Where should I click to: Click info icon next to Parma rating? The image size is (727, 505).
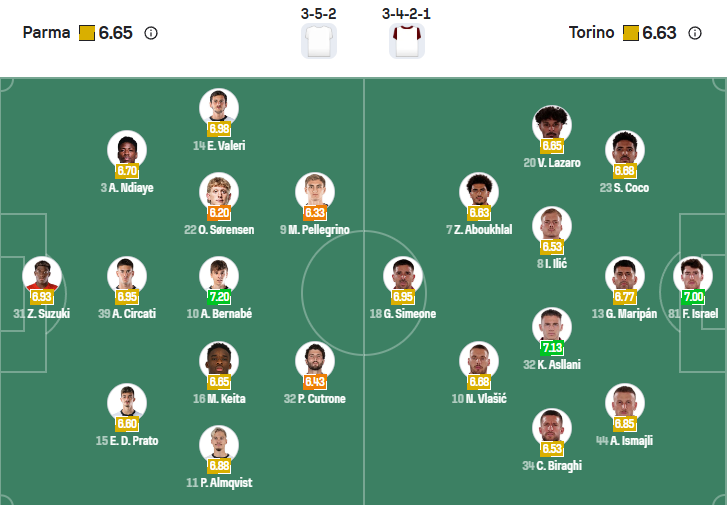click(151, 33)
